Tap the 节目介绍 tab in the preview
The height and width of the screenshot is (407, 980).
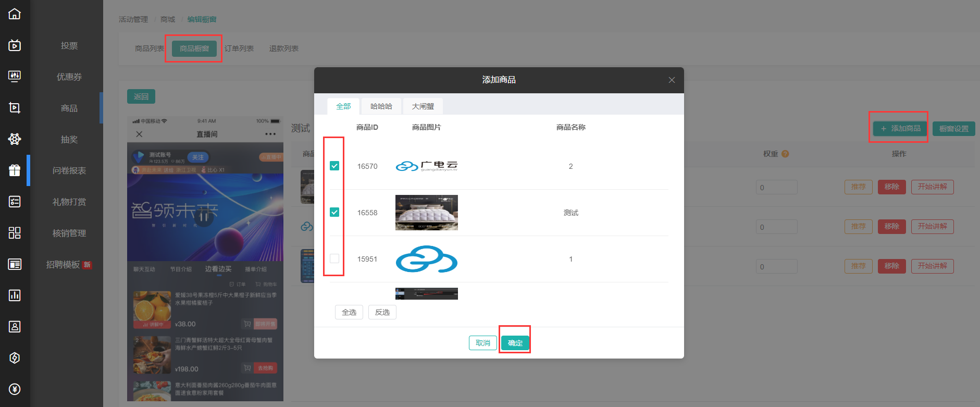[181, 269]
